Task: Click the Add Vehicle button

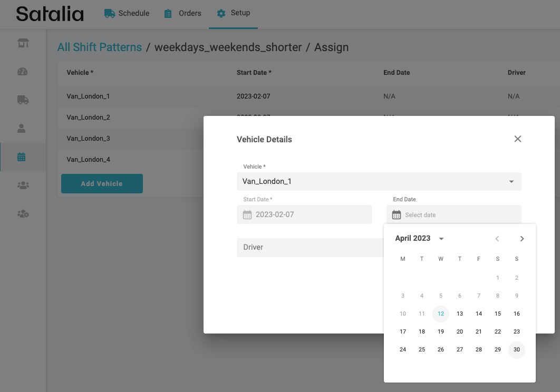Action: (102, 183)
